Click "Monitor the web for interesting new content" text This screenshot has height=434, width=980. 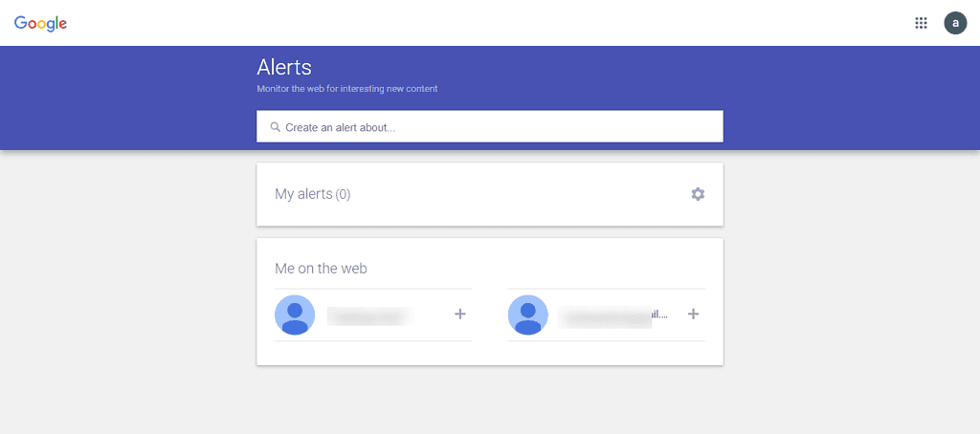pyautogui.click(x=347, y=89)
